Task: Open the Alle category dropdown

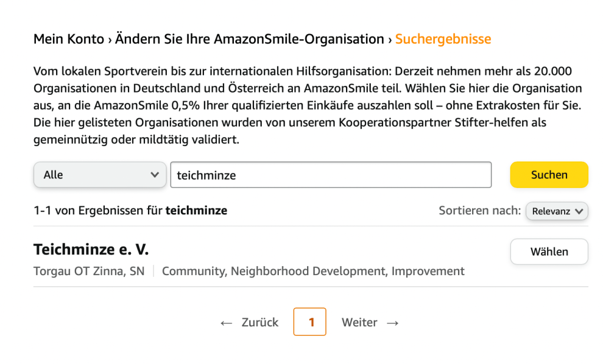Action: coord(99,175)
